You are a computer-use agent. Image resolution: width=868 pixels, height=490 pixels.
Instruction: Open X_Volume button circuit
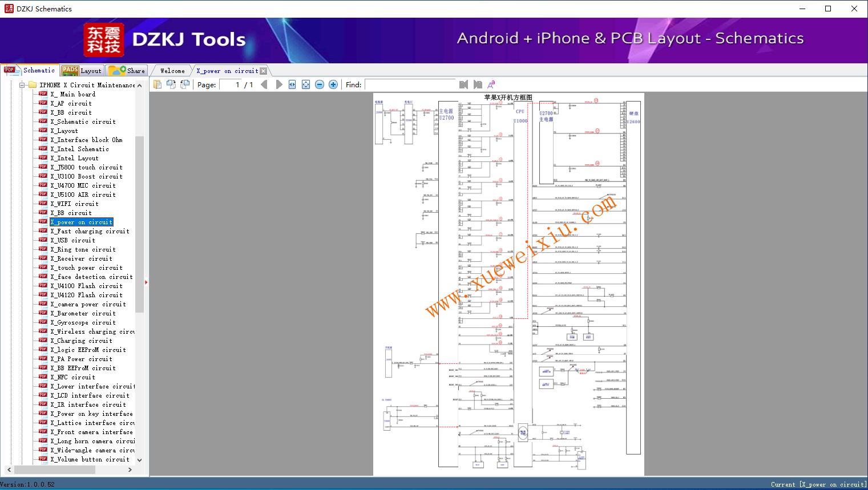coord(90,459)
